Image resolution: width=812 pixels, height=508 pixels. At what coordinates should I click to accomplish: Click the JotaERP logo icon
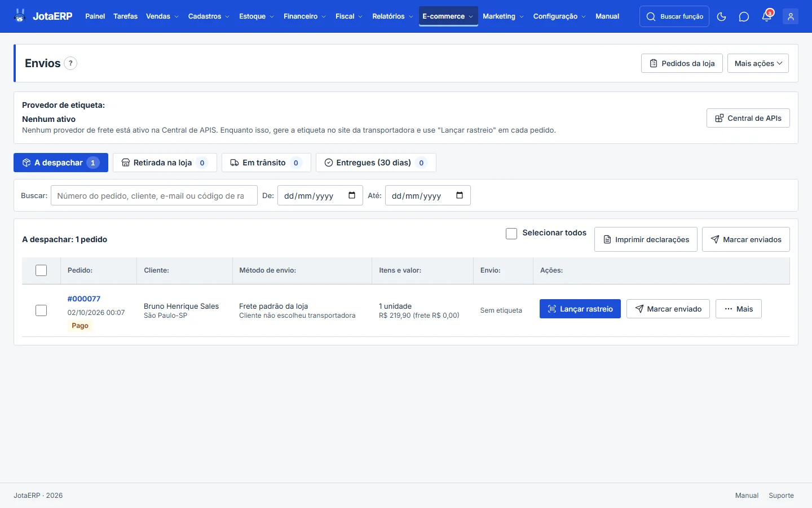pos(20,16)
